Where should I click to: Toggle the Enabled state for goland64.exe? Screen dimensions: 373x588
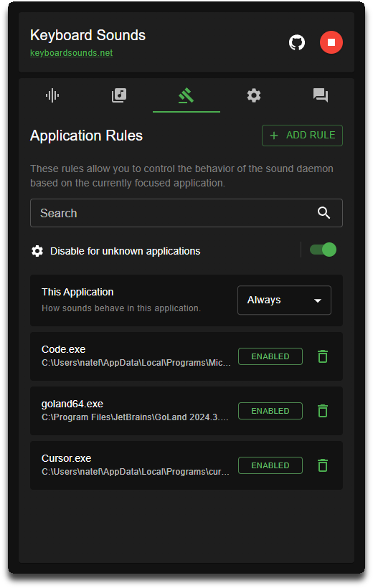[270, 411]
